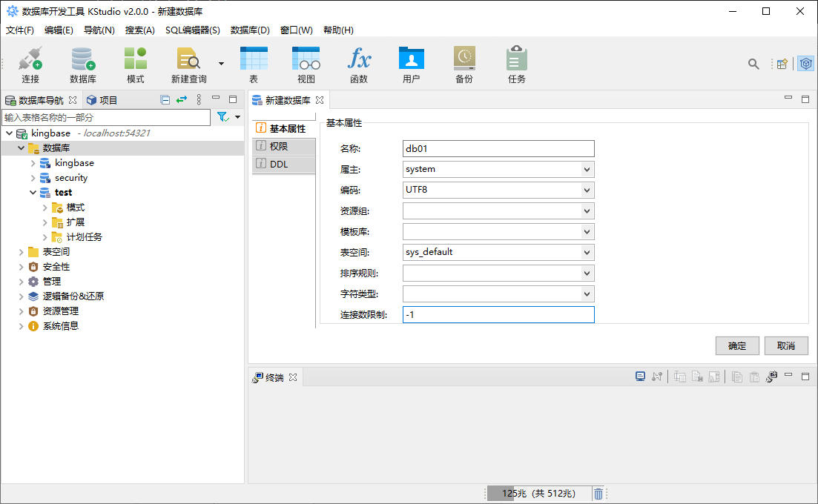Click the search magnifier in the toolbar
The image size is (818, 504).
point(753,64)
